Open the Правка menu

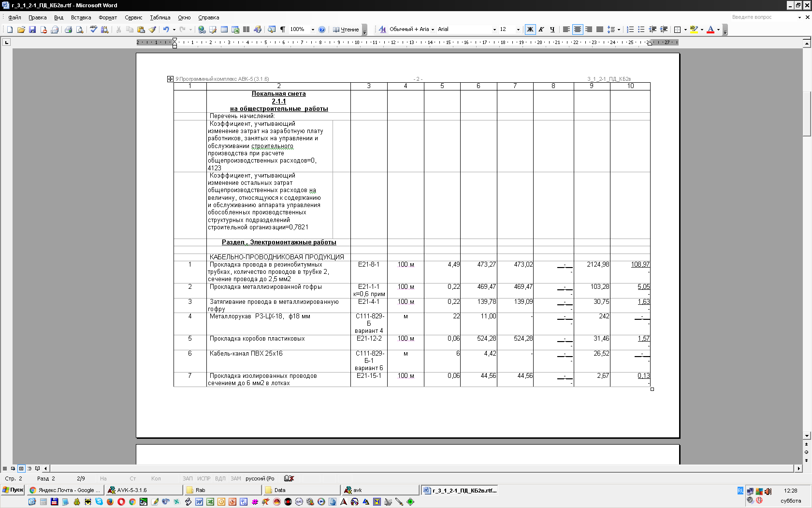click(x=37, y=17)
